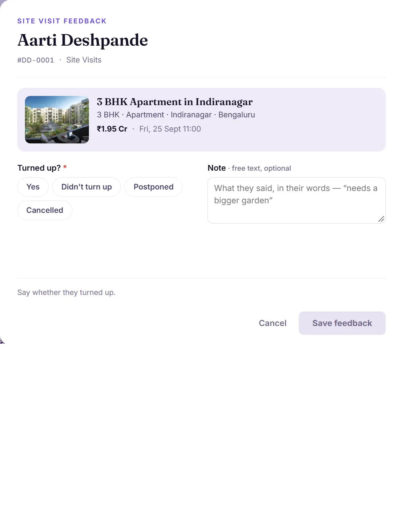Viewport: 403px width, 532px height.
Task: Mark the visit as Cancelled
Action: coord(44,210)
